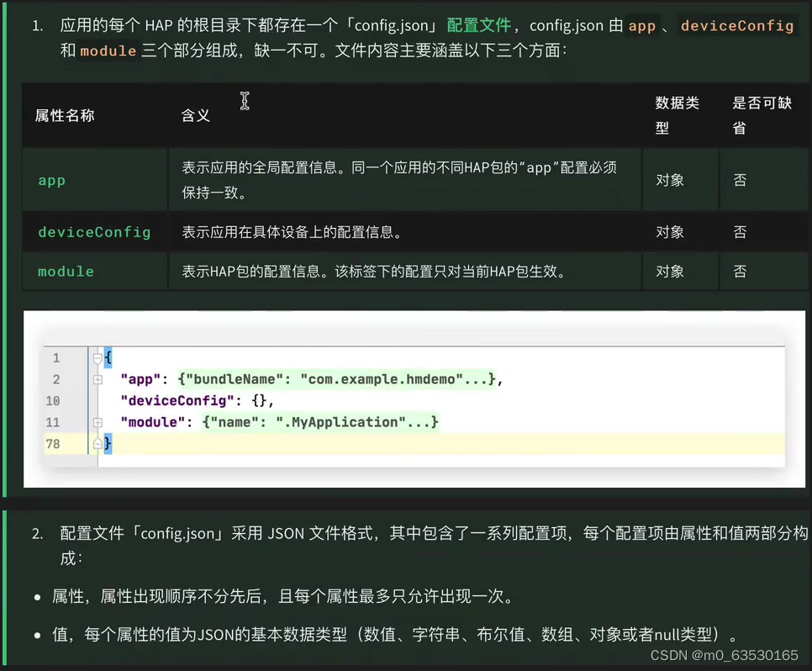Click the "属性名称" column header
The image size is (812, 671).
[65, 115]
